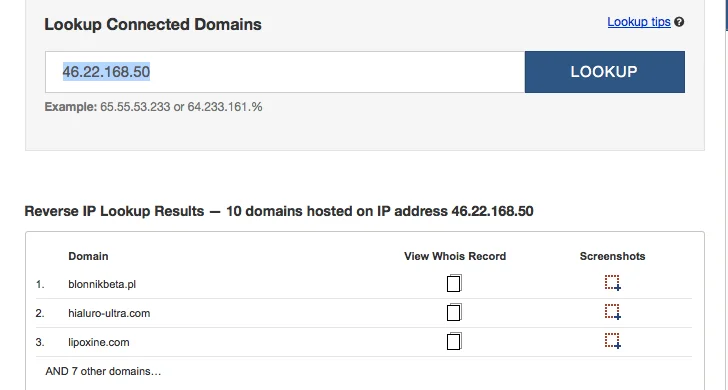The image size is (728, 390).
Task: View Whois record for lipoxine.com
Action: pyautogui.click(x=454, y=341)
